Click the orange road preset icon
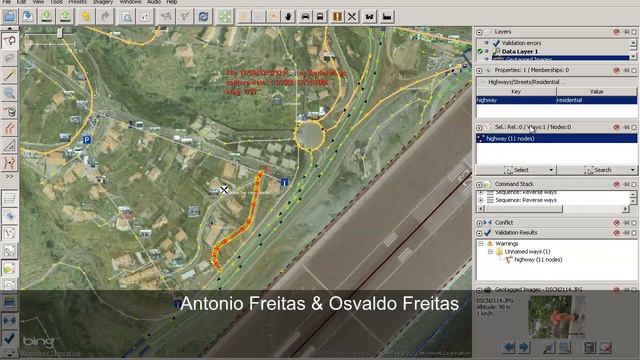 [337, 17]
